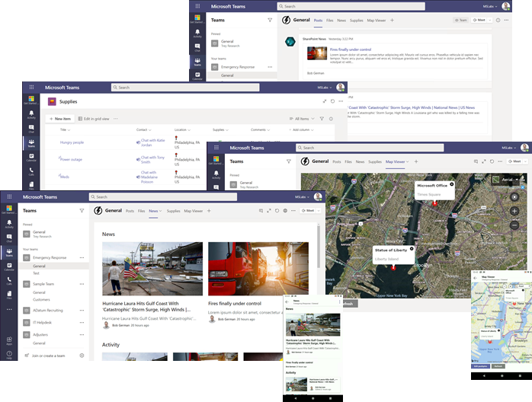This screenshot has width=532, height=402.
Task: Select Adjusters team in the list
Action: click(40, 334)
